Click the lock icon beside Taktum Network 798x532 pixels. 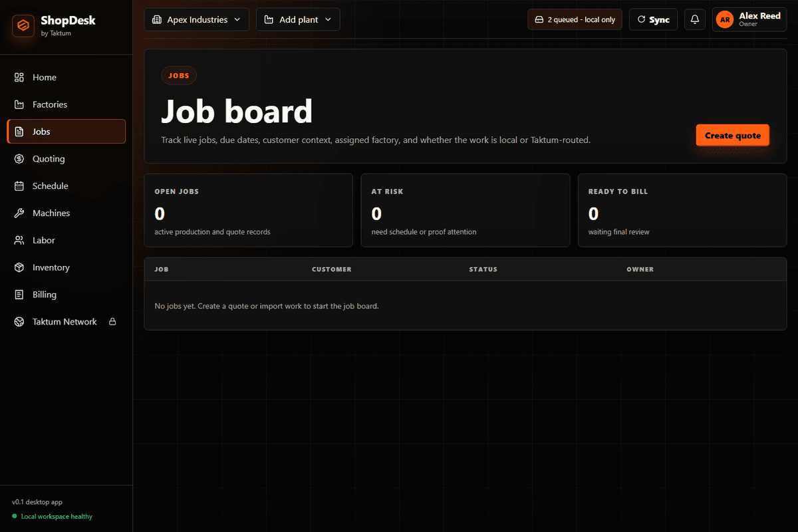[x=112, y=322]
